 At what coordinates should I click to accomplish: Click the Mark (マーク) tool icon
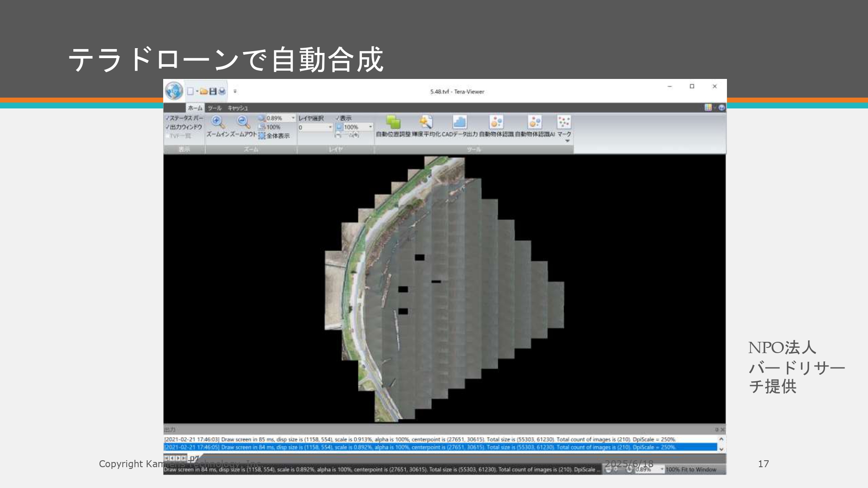(x=564, y=123)
